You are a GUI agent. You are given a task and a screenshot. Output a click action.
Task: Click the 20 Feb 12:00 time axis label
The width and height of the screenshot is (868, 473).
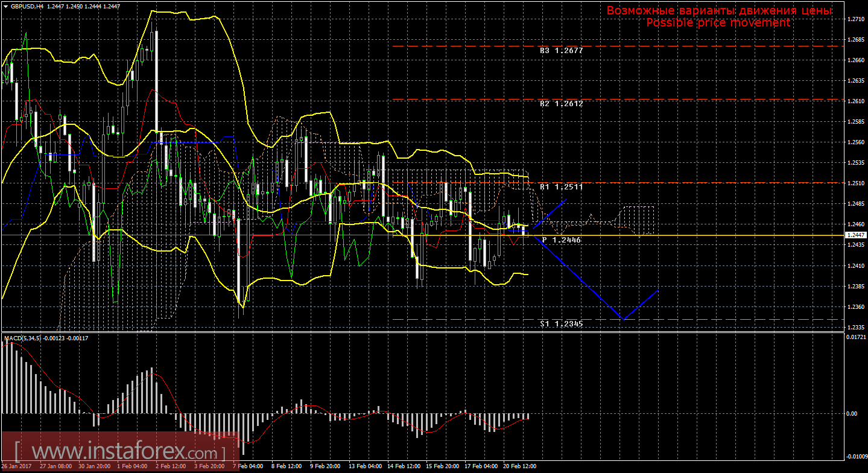(520, 466)
